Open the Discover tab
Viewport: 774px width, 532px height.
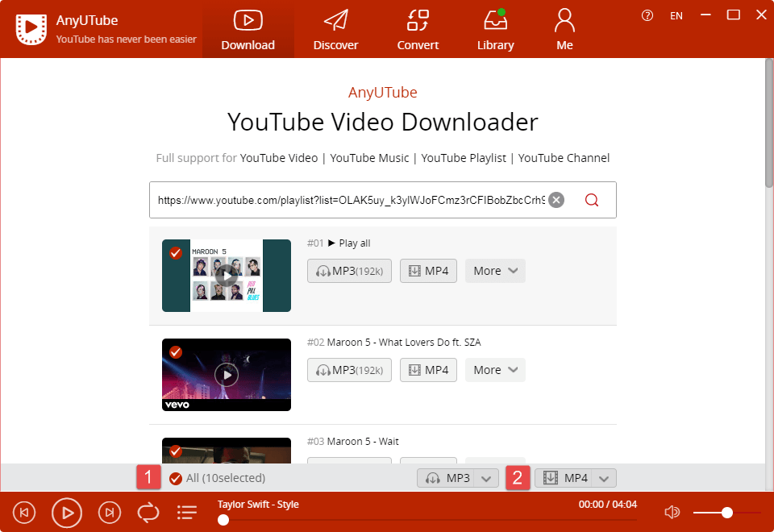(x=335, y=29)
